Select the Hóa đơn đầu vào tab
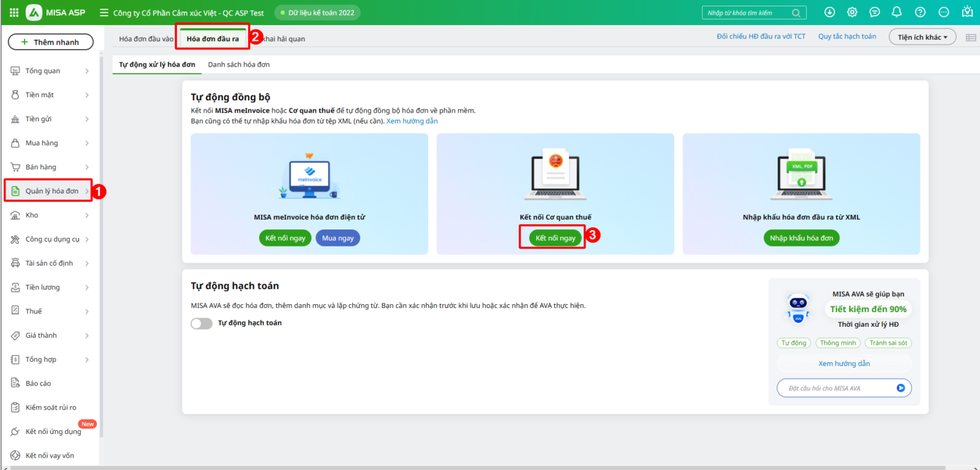980x470 pixels. pyautogui.click(x=146, y=39)
